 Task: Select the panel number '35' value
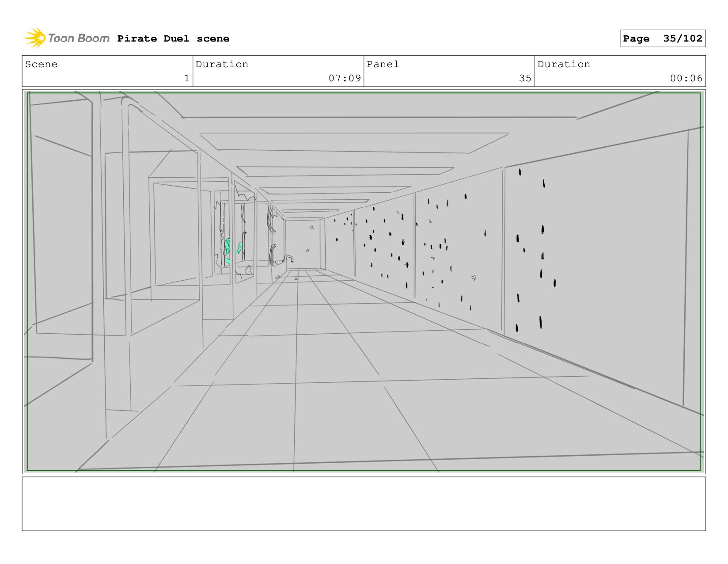(525, 78)
